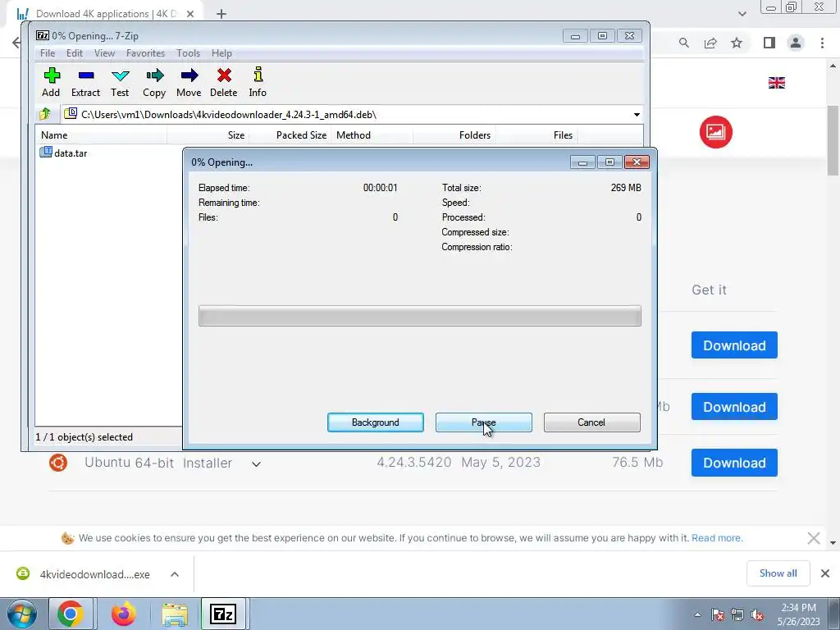This screenshot has width=840, height=630.
Task: Click the Action Center flag tray icon
Action: (718, 615)
